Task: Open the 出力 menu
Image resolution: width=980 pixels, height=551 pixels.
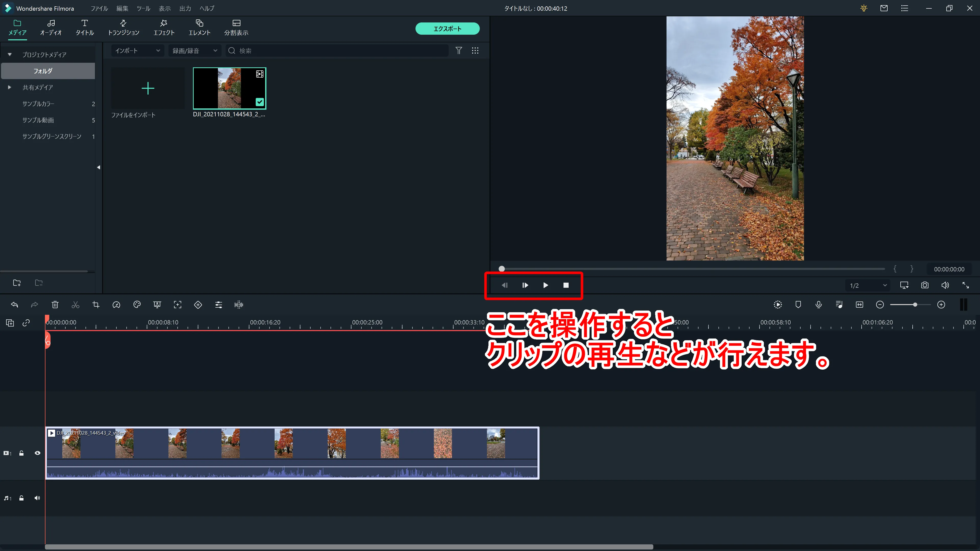Action: 185,8
